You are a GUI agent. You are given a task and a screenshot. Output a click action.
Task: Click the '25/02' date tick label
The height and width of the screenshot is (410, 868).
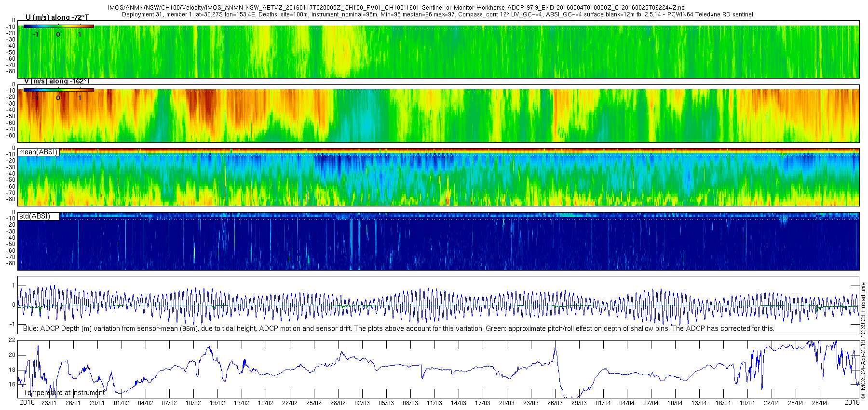314,403
